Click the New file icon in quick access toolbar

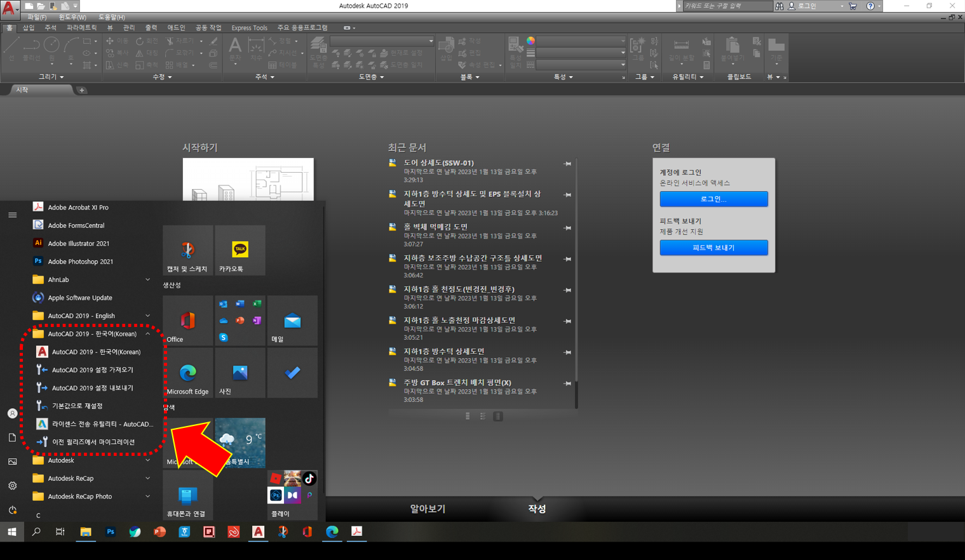pyautogui.click(x=29, y=6)
